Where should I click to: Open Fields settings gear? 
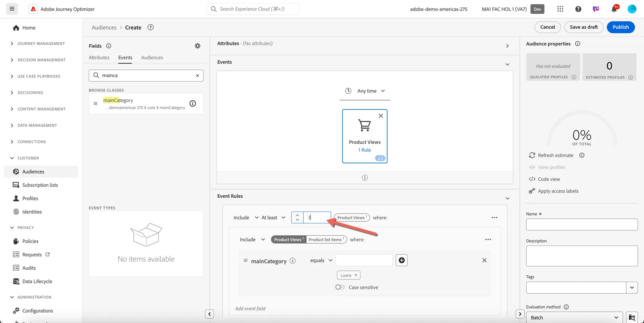(198, 46)
